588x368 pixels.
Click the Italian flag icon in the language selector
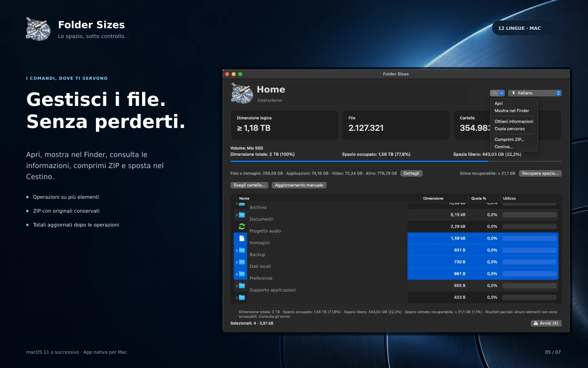[x=514, y=93]
